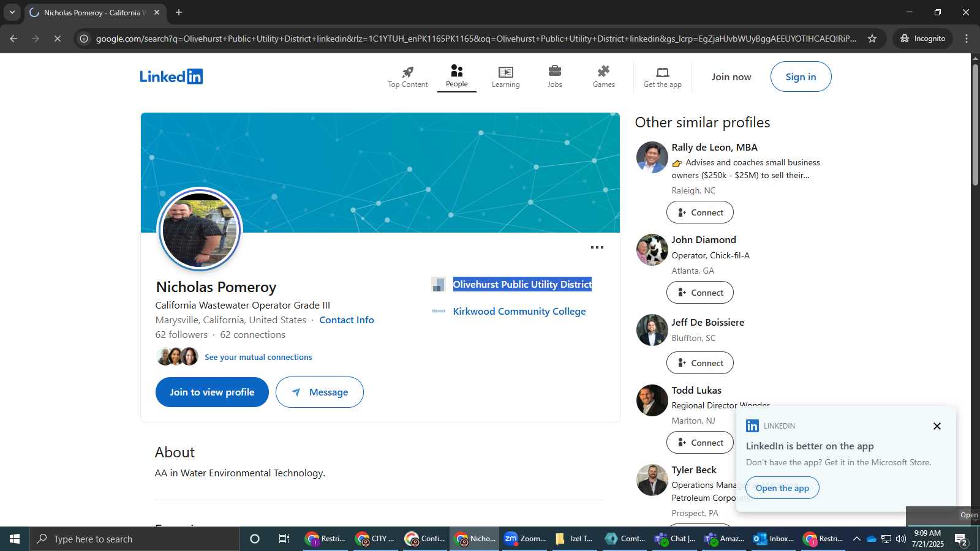Click the Kirkwood Community College logo
The height and width of the screenshot is (551, 980).
click(x=438, y=311)
